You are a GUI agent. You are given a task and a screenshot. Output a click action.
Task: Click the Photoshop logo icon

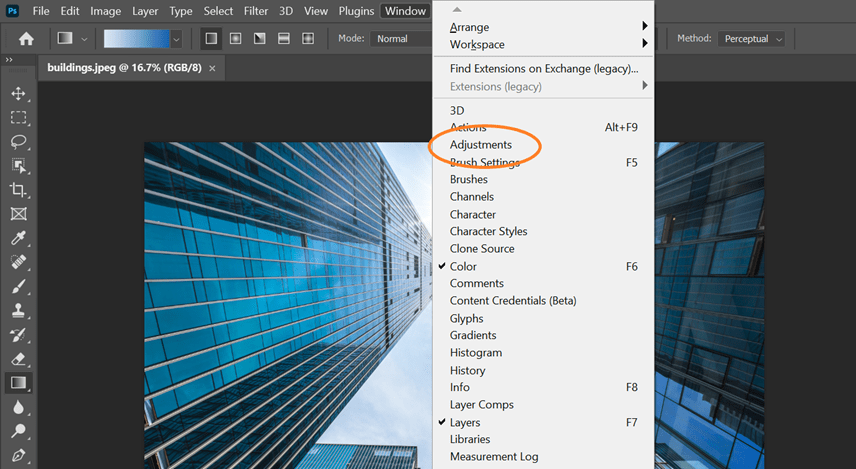click(12, 11)
